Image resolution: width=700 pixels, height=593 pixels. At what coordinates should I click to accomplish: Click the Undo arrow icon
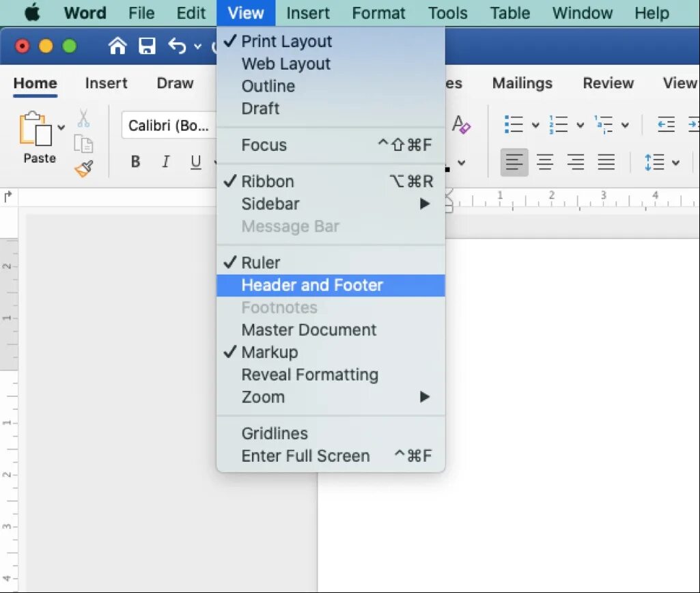point(178,46)
